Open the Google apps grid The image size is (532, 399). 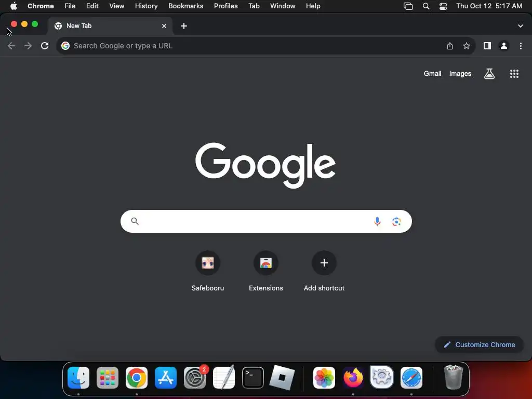[x=514, y=74]
